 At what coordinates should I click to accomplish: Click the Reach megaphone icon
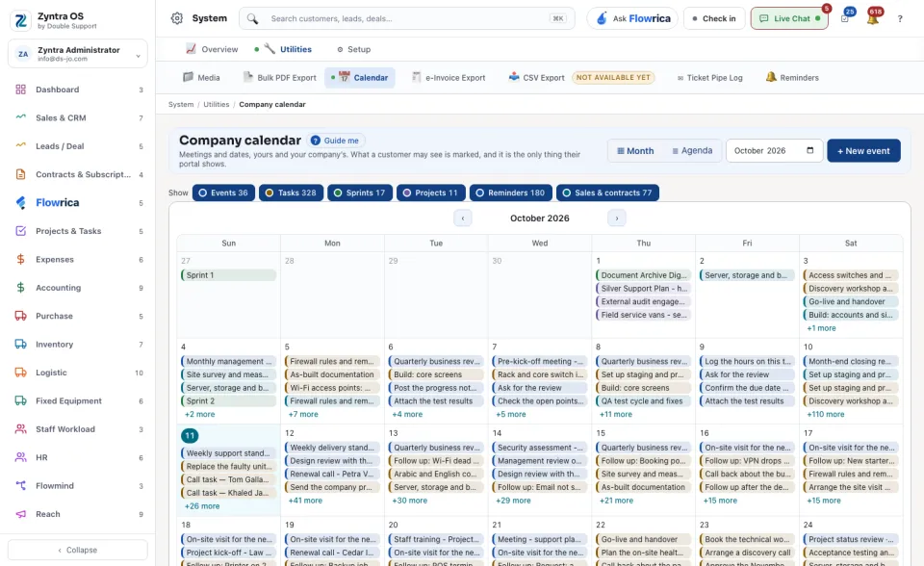point(20,514)
